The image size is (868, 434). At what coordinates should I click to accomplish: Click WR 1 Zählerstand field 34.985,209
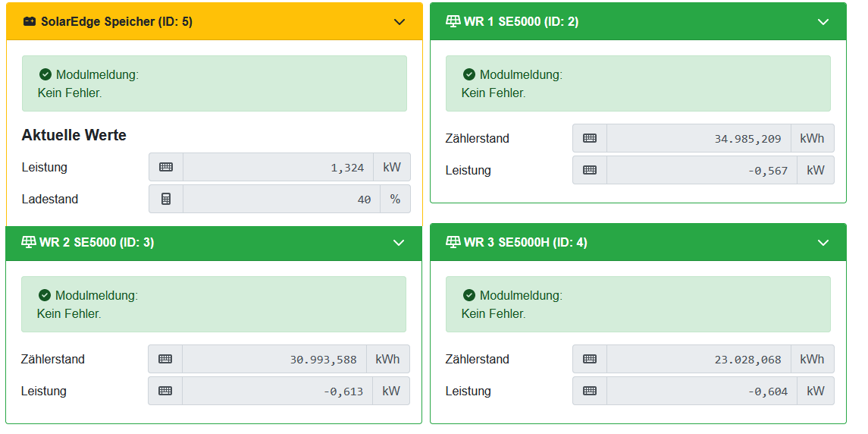tap(698, 138)
